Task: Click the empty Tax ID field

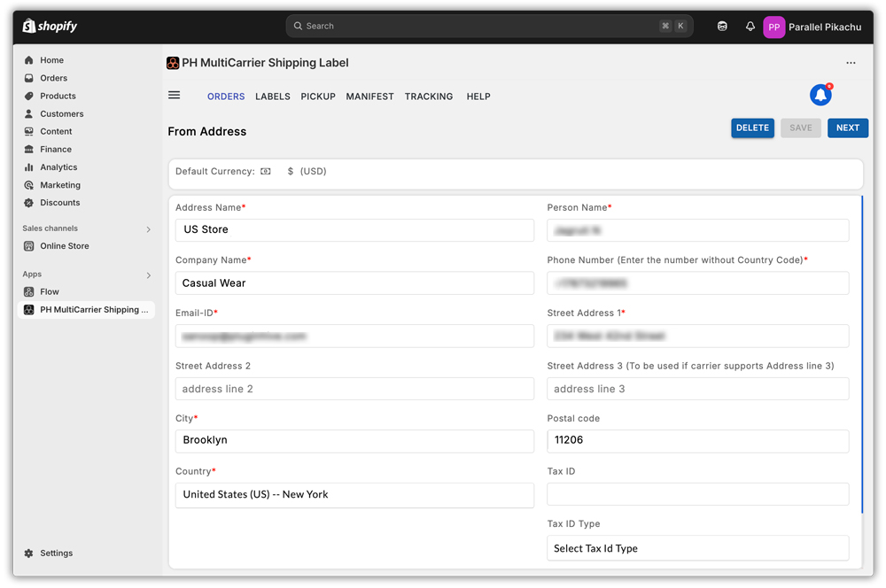Action: coord(697,494)
